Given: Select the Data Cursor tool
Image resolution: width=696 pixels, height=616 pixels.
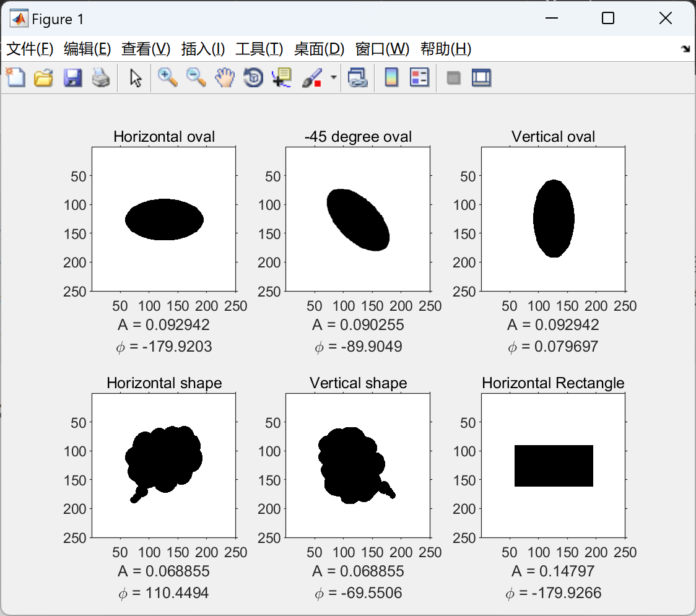Looking at the screenshot, I should pyautogui.click(x=282, y=77).
